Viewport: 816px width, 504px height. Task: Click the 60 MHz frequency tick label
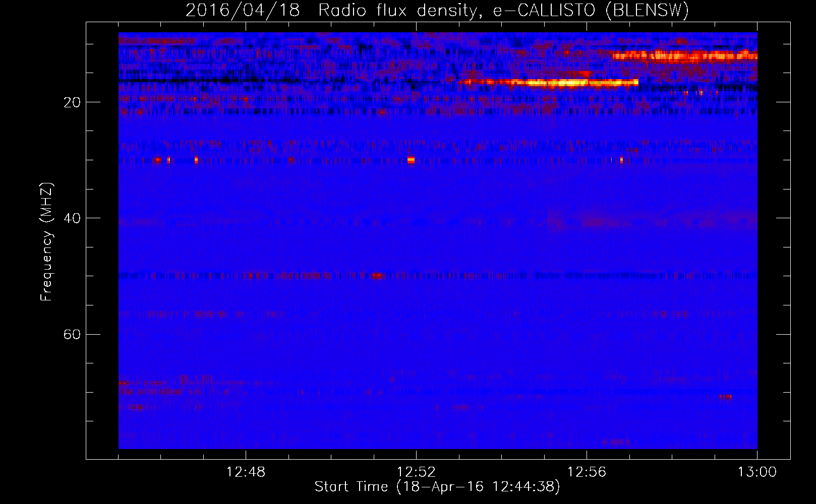point(72,334)
